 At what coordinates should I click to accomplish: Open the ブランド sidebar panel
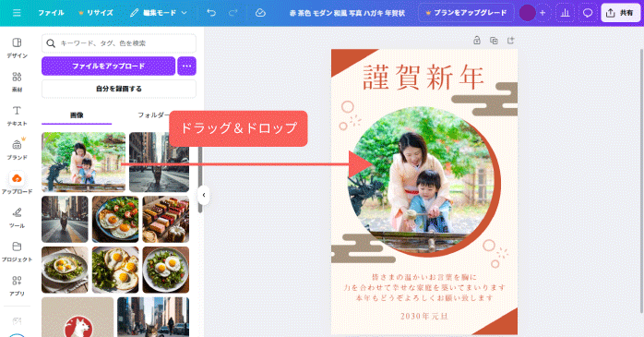17,150
